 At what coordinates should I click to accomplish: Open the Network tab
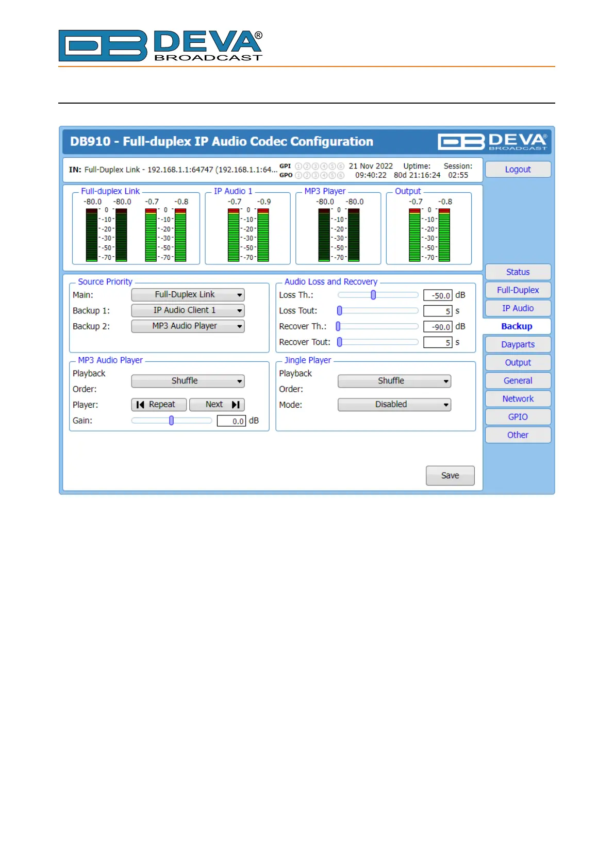(518, 399)
